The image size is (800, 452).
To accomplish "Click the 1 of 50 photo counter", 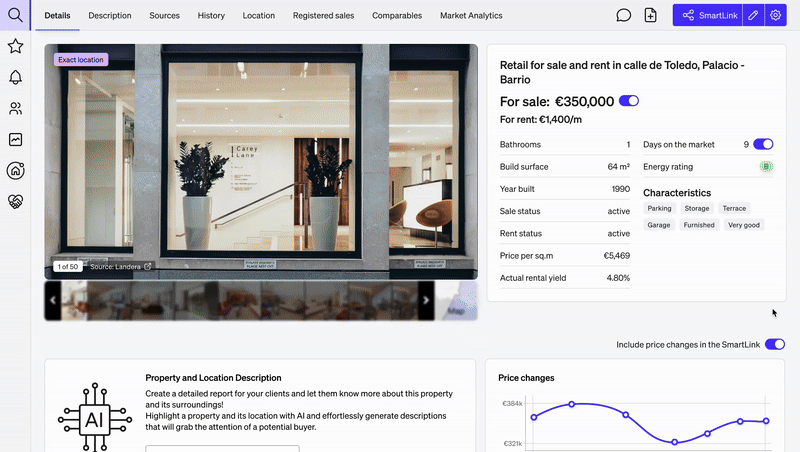I will pos(68,266).
